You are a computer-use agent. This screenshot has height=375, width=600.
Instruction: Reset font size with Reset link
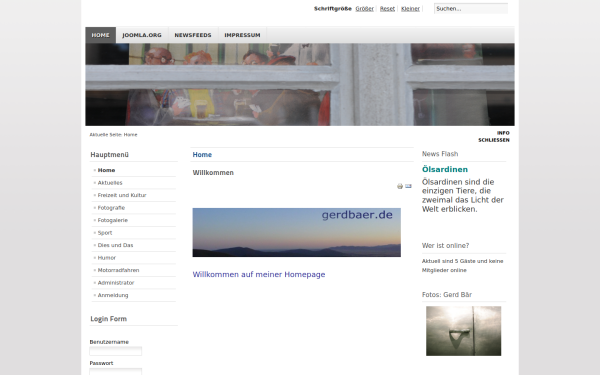coord(387,8)
